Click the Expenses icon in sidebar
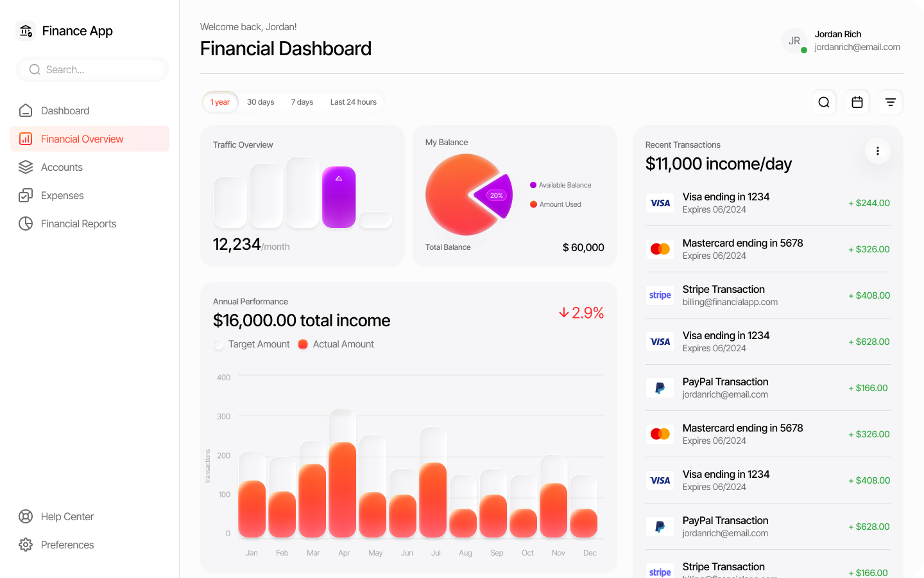Viewport: 924px width, 578px height. click(x=26, y=195)
